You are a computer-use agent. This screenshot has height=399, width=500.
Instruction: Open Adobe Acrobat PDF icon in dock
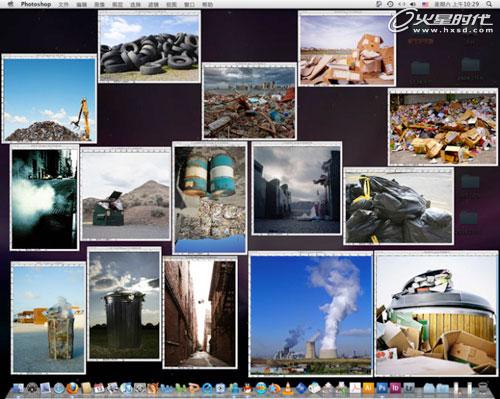355,388
